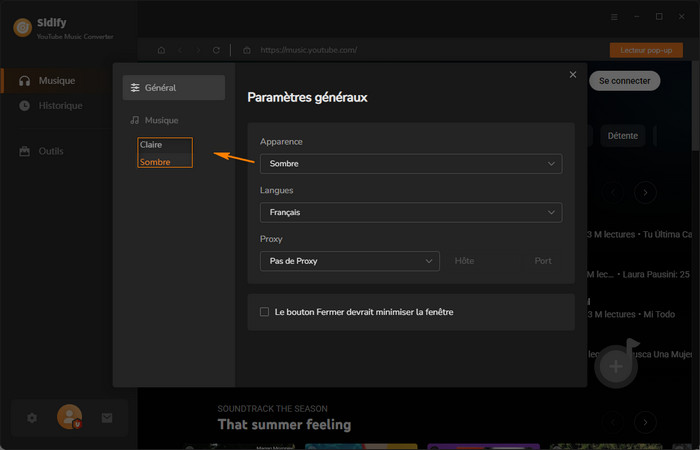700x450 pixels.
Task: Expand the Apparence dropdown
Action: point(410,163)
